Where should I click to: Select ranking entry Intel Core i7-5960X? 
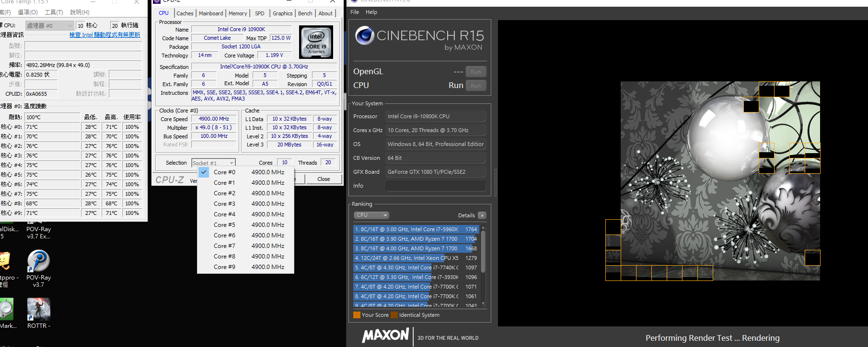pyautogui.click(x=416, y=229)
